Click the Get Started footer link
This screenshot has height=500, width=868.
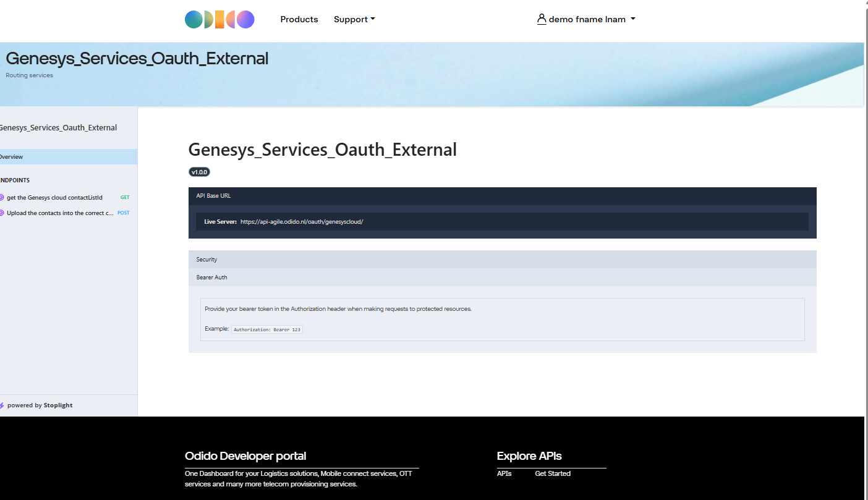coord(553,474)
